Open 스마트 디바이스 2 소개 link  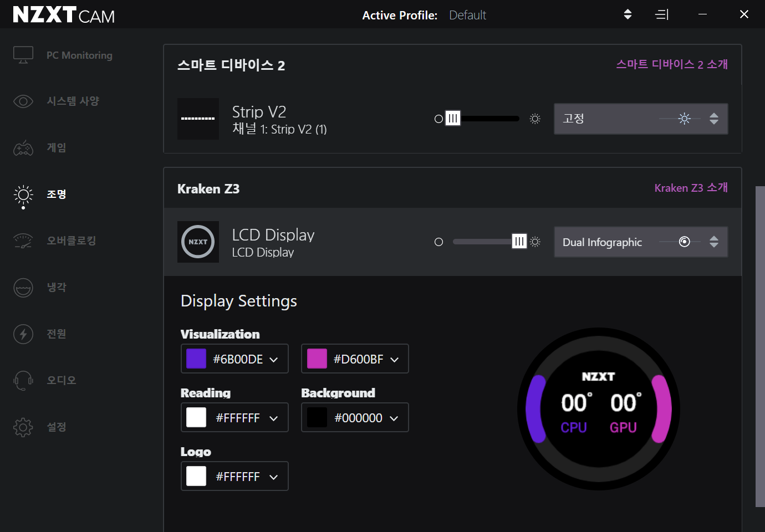672,64
